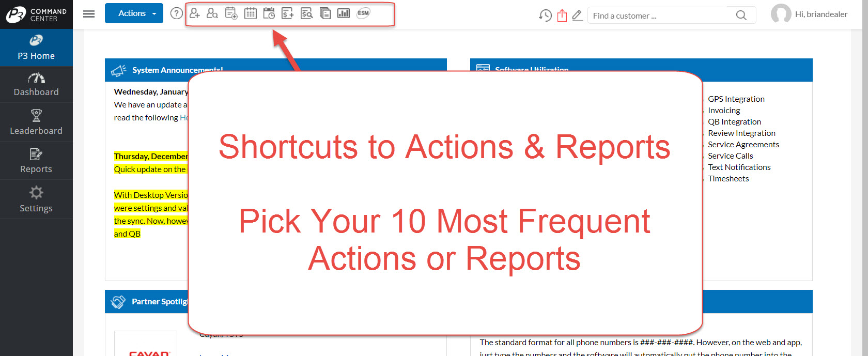Open the recent history clock icon
Screen dimensions: 868x356
[545, 16]
